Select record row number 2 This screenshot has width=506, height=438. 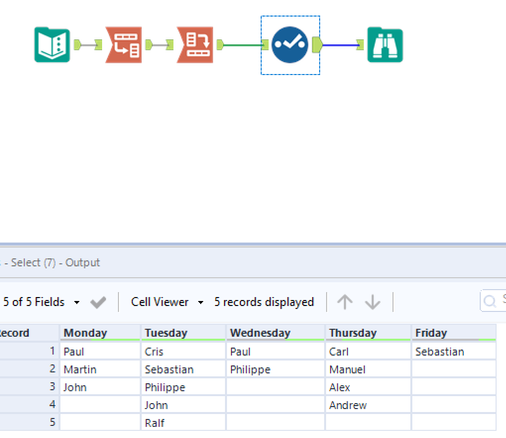(x=29, y=369)
